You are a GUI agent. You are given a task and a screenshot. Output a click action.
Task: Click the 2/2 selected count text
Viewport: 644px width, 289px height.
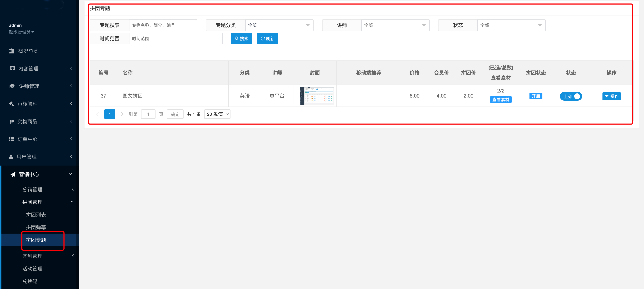point(501,91)
